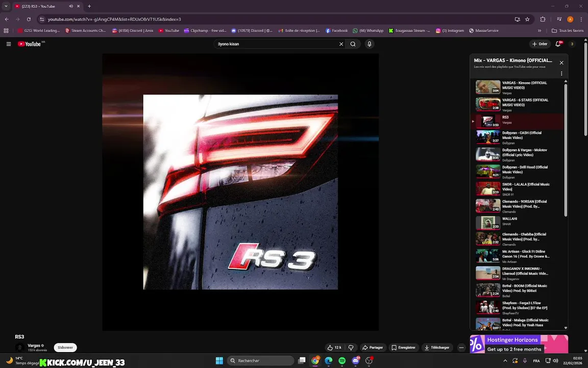This screenshot has width=588, height=368.
Task: Show more bookmarks overflow chevron
Action: (540, 31)
